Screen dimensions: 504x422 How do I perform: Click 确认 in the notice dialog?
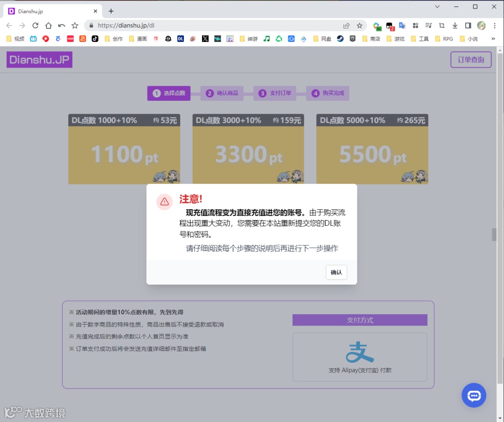pos(336,272)
